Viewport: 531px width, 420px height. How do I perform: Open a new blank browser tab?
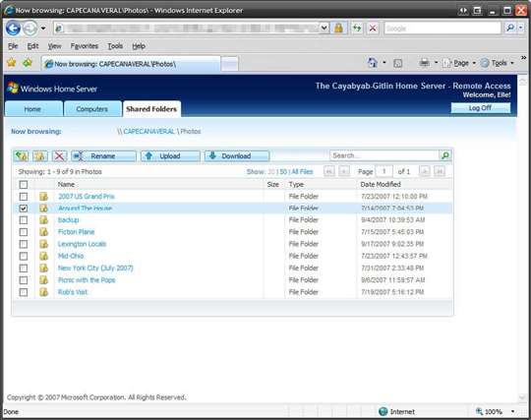[x=229, y=64]
